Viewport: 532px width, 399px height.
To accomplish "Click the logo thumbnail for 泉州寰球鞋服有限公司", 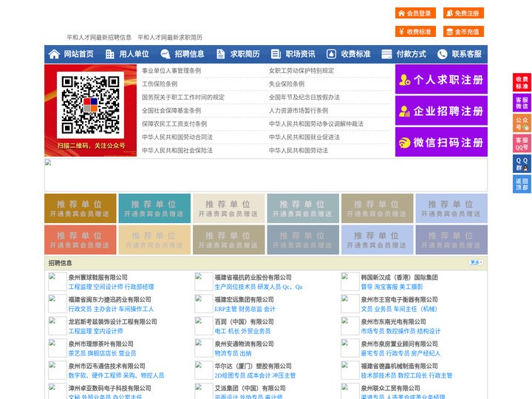I will 58,282.
